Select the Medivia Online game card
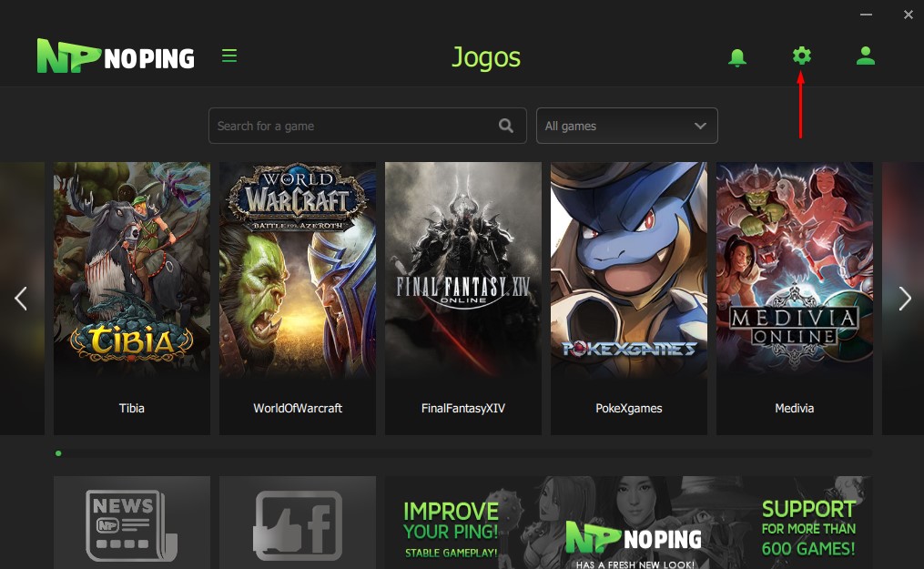Viewport: 924px width, 569px height. tap(795, 299)
